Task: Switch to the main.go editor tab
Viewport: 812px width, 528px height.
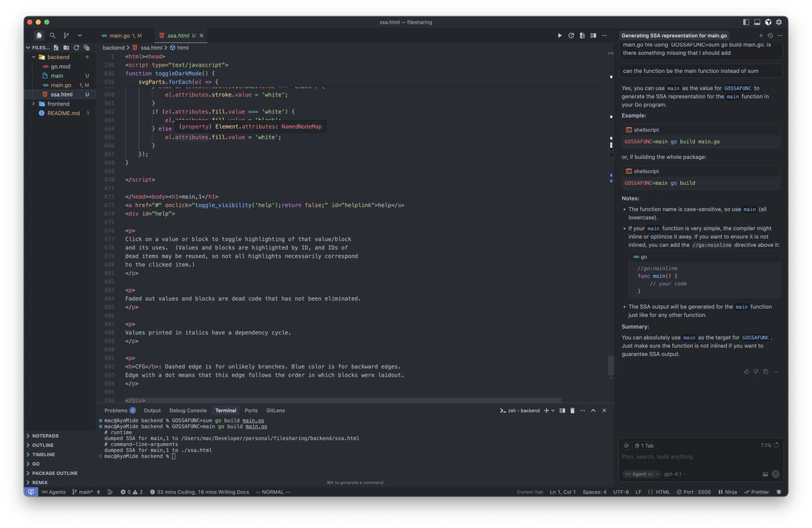Action: tap(124, 35)
